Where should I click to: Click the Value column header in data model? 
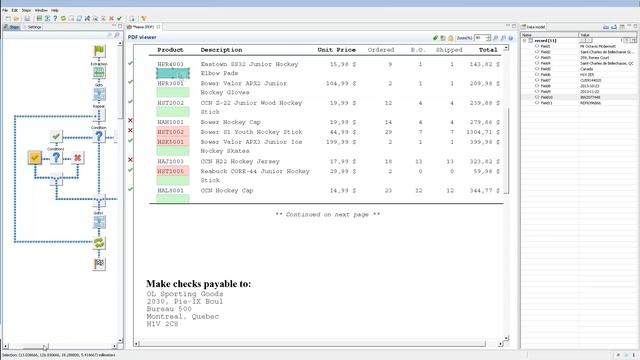tap(608, 35)
